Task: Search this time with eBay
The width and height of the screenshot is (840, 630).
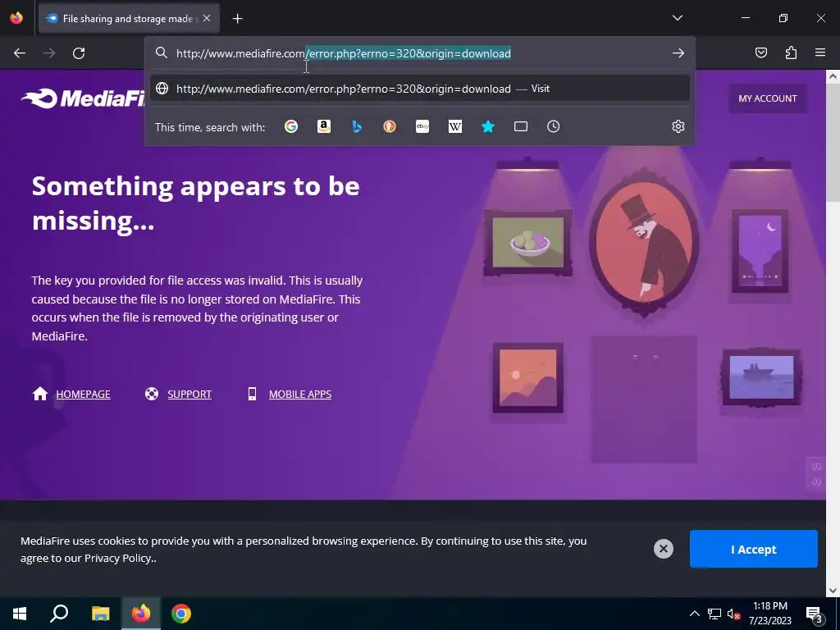Action: click(x=422, y=126)
